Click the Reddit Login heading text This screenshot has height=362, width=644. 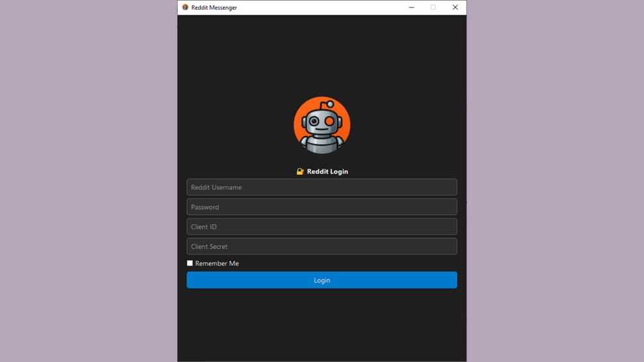click(x=327, y=172)
